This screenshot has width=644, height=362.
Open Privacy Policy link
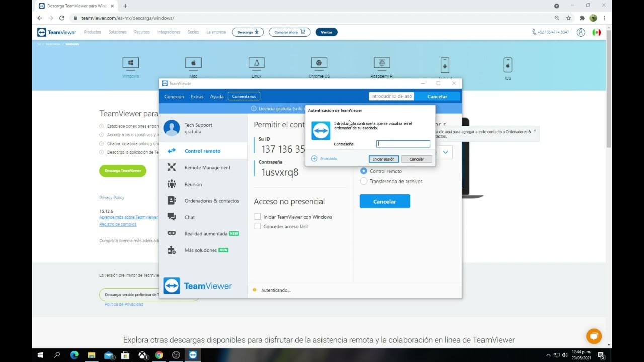point(112,198)
